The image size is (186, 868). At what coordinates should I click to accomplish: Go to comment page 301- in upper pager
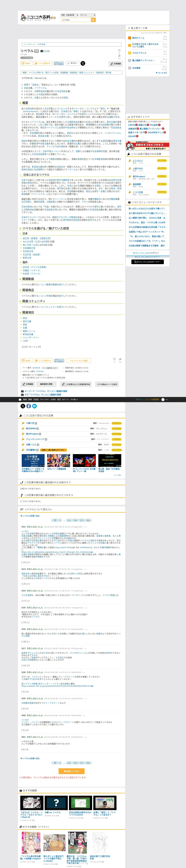click(89, 520)
